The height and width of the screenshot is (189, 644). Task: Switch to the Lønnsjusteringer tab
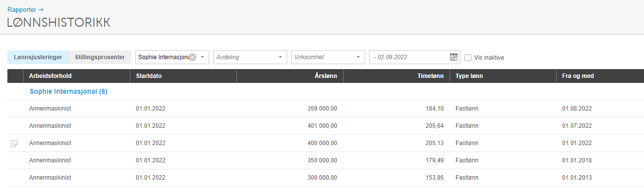38,57
